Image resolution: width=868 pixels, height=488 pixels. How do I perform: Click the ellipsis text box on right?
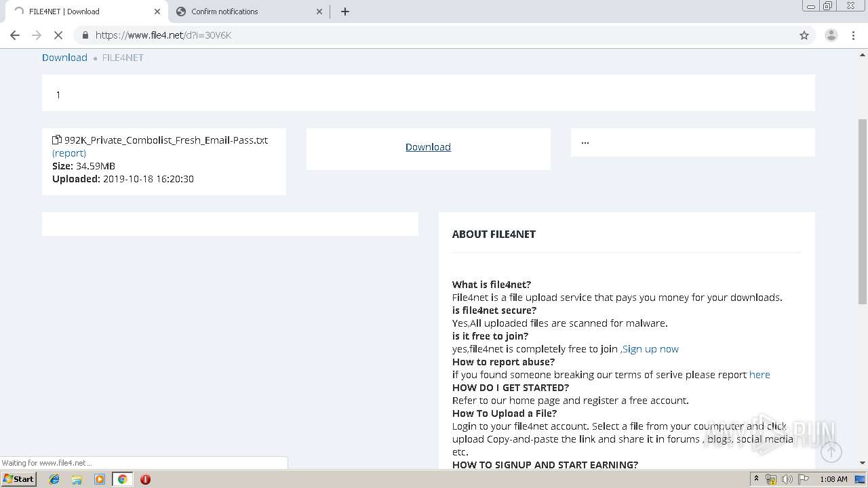click(692, 142)
